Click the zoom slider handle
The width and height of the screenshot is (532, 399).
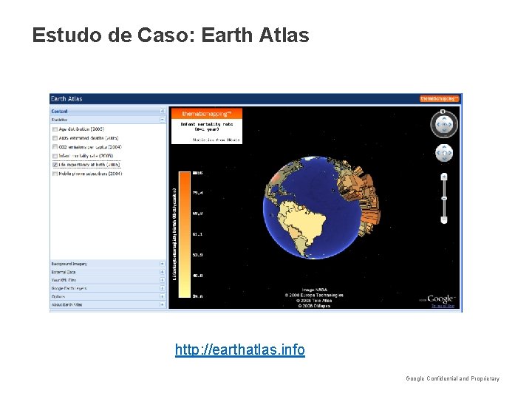pyautogui.click(x=444, y=198)
